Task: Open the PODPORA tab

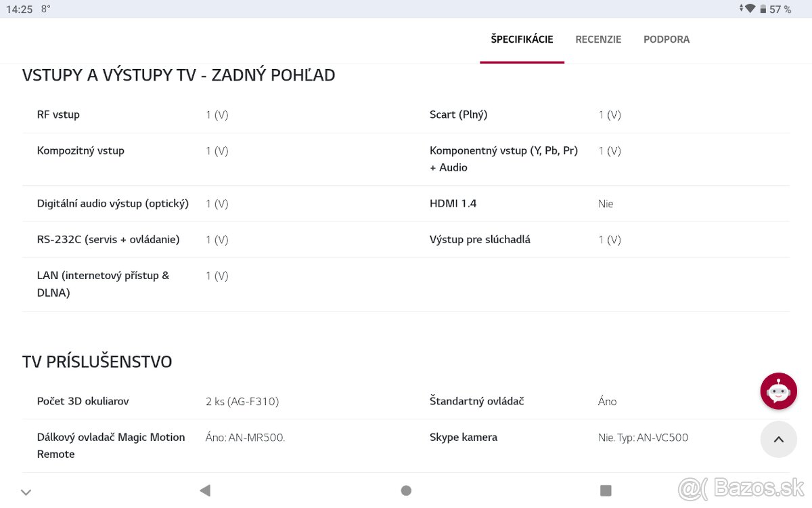Action: [x=667, y=39]
